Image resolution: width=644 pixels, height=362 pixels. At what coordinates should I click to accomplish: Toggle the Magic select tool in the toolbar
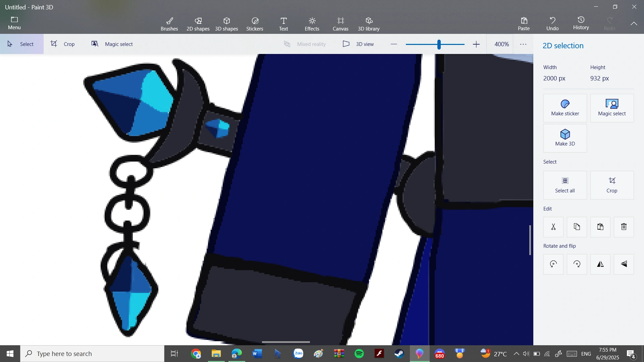pyautogui.click(x=112, y=44)
